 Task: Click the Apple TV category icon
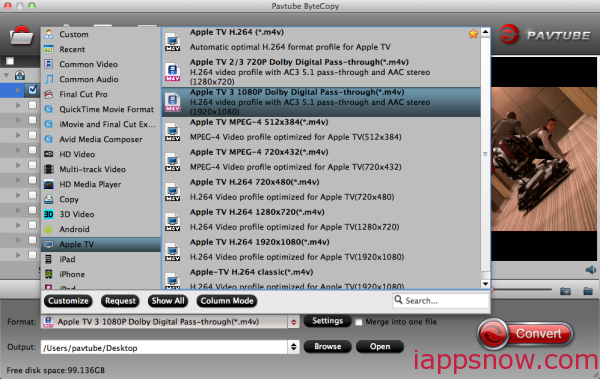[49, 244]
